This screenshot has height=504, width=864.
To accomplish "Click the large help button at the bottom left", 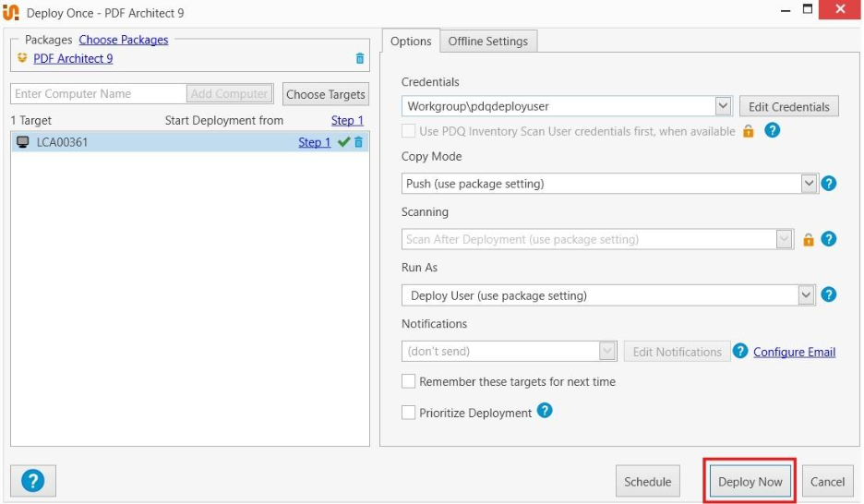I will 33,481.
